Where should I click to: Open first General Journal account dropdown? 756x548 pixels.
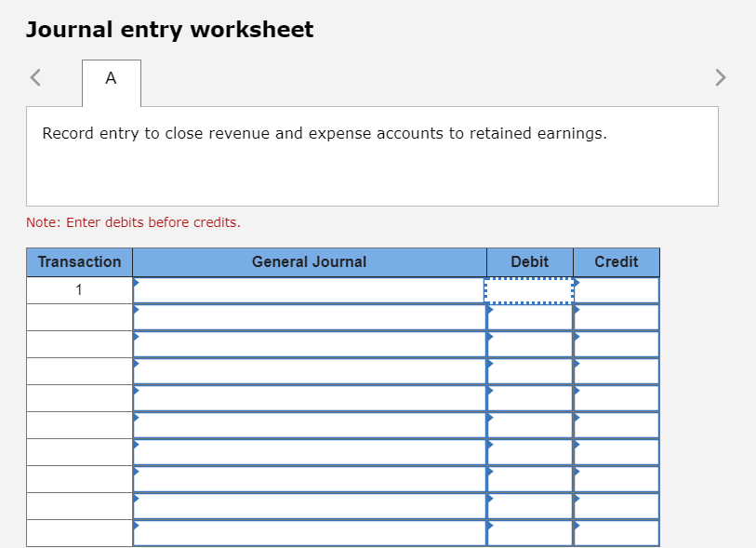135,284
